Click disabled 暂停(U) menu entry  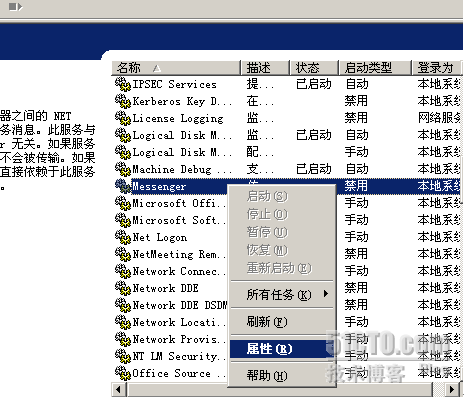(282, 232)
